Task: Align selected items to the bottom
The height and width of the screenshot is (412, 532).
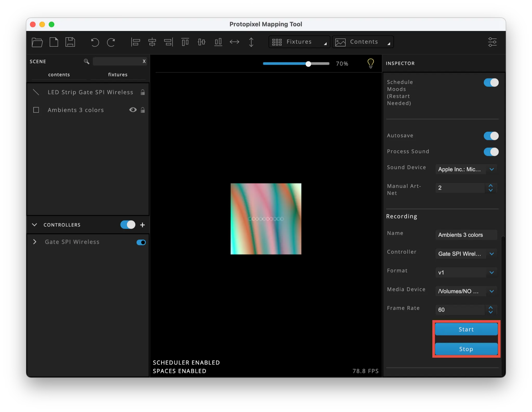Action: click(x=218, y=42)
